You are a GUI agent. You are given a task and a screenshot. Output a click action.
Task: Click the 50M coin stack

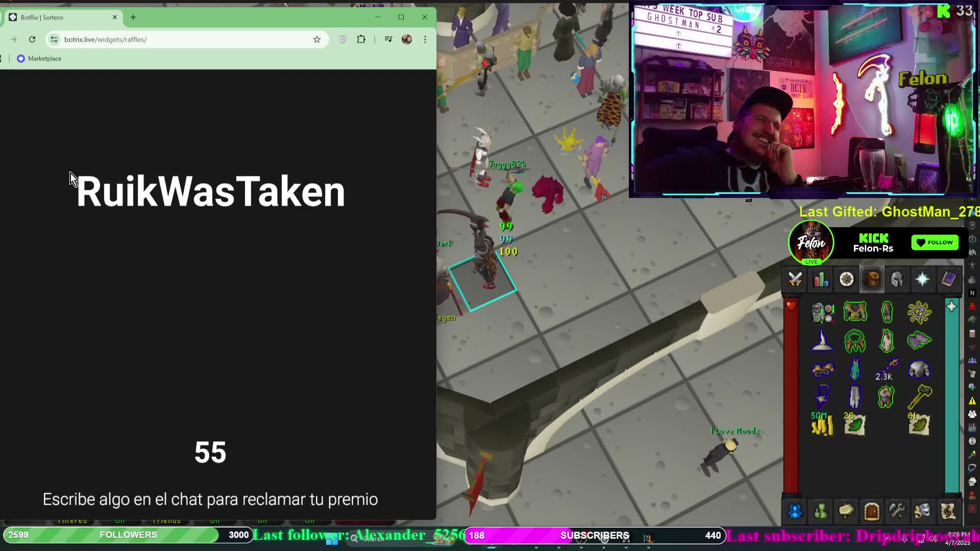822,424
